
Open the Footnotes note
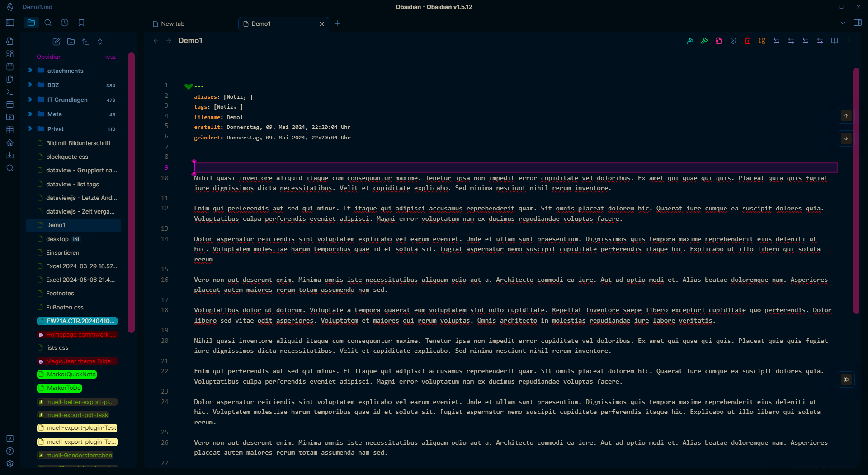click(x=60, y=293)
